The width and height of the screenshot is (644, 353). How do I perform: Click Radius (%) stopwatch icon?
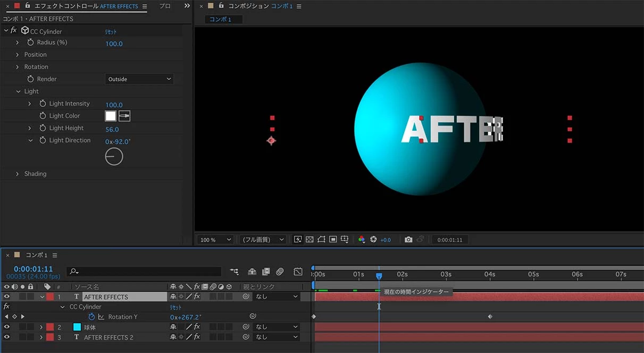click(x=30, y=43)
